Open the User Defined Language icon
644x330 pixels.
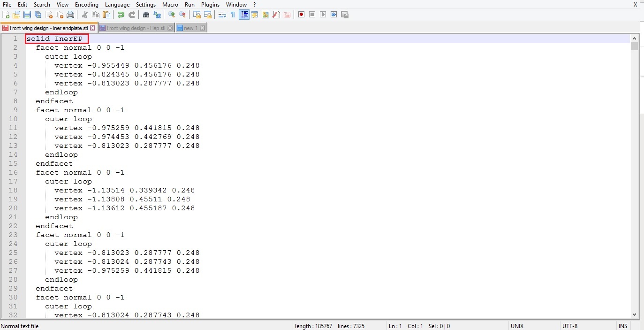point(255,15)
